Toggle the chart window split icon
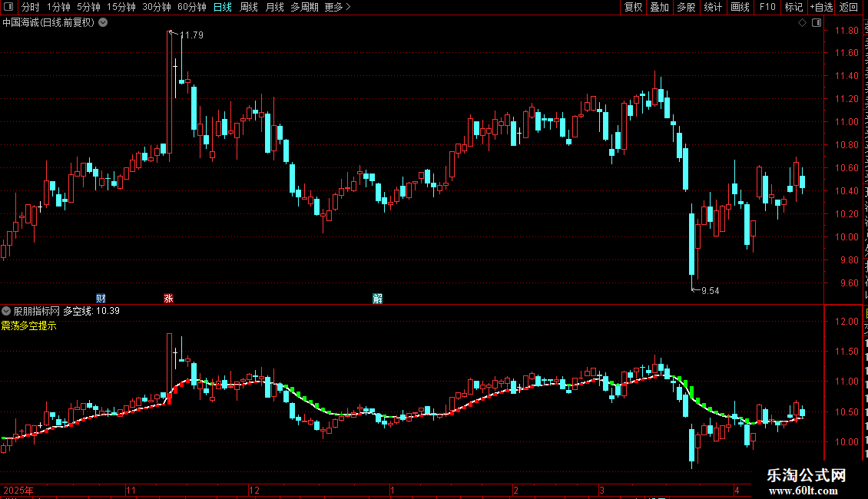The width and height of the screenshot is (868, 499). [x=817, y=23]
